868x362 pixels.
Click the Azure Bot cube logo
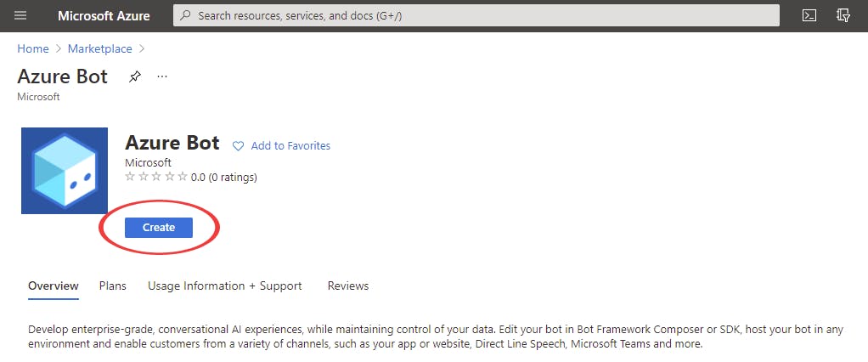coord(65,171)
